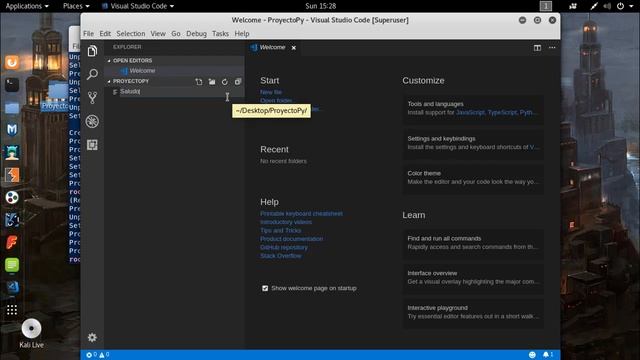Click workspace indicator 1 in top bar
The height and width of the screenshot is (360, 640).
point(546,6)
